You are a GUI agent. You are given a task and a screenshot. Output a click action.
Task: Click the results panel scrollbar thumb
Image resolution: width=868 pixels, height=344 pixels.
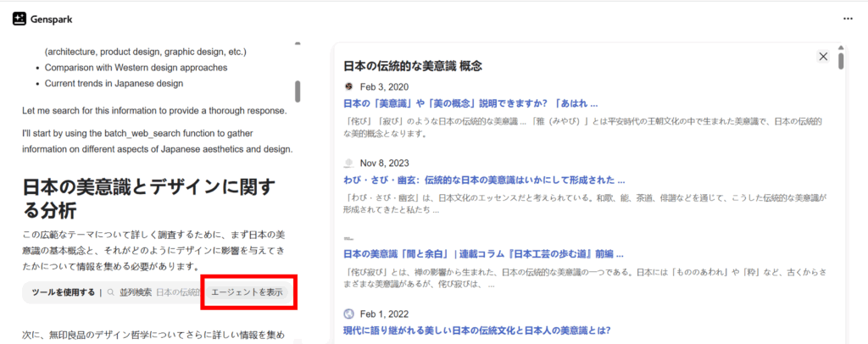841,61
